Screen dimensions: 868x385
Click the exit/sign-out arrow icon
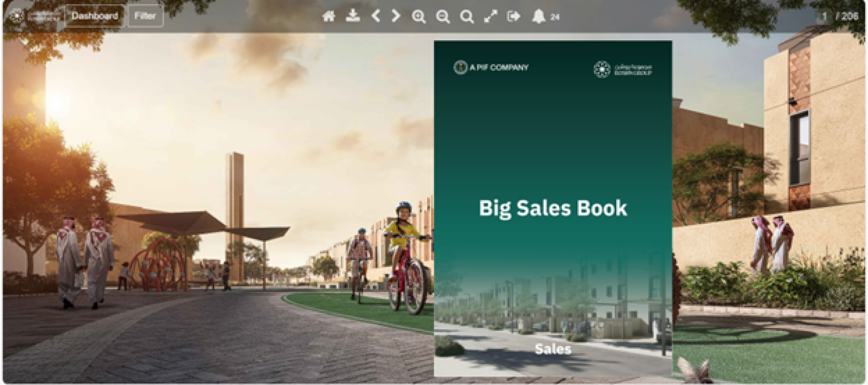point(514,17)
